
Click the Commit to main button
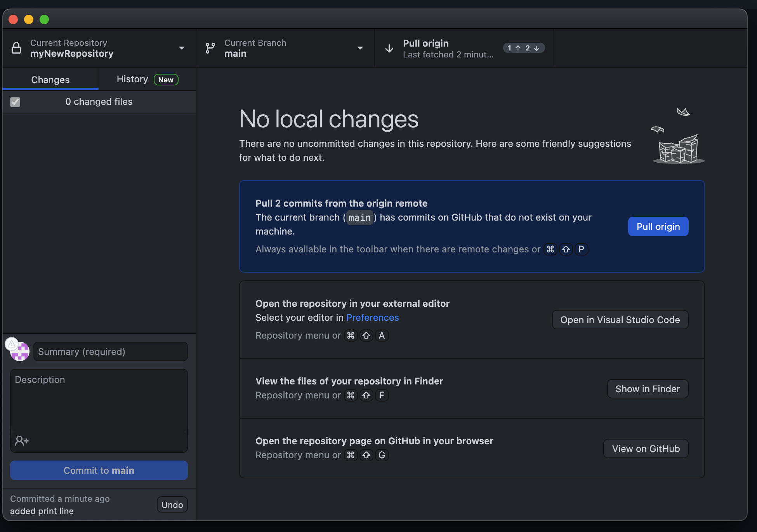(99, 470)
